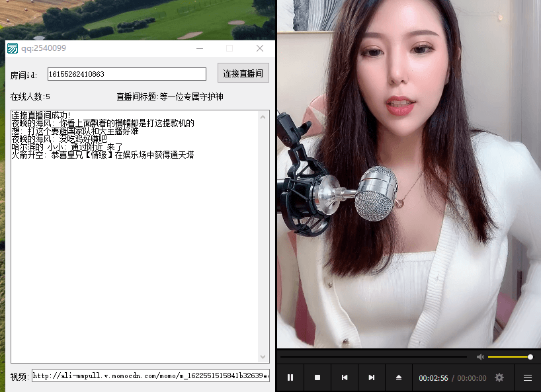Minimize the qq:2540099 window
This screenshot has height=392, width=541.
coord(200,48)
